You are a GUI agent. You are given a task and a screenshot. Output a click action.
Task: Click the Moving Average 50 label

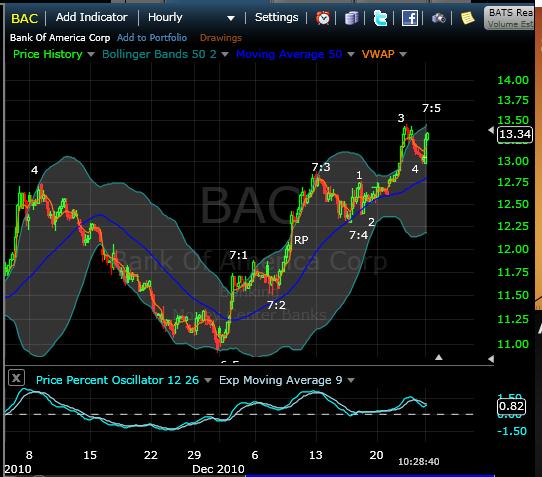(289, 54)
